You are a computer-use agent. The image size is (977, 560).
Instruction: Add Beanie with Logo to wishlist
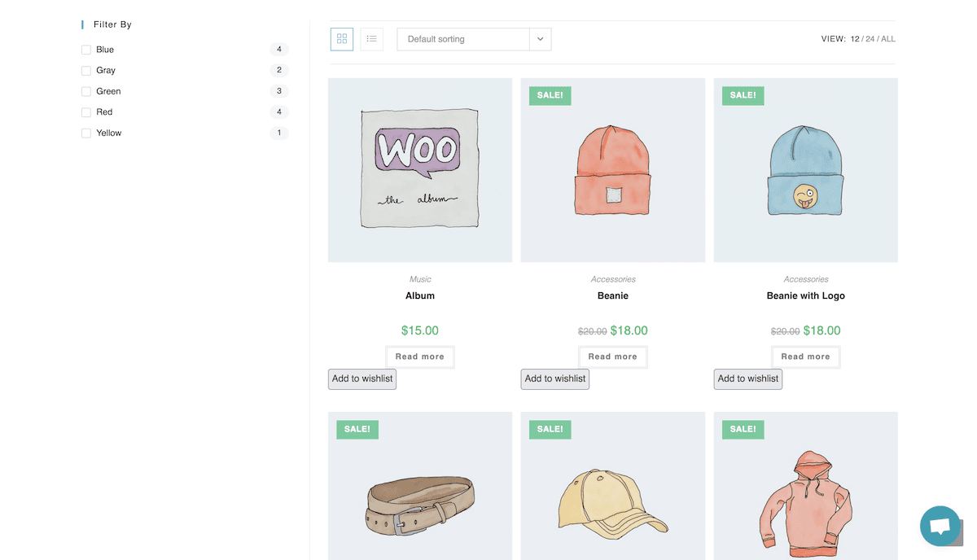coord(748,379)
